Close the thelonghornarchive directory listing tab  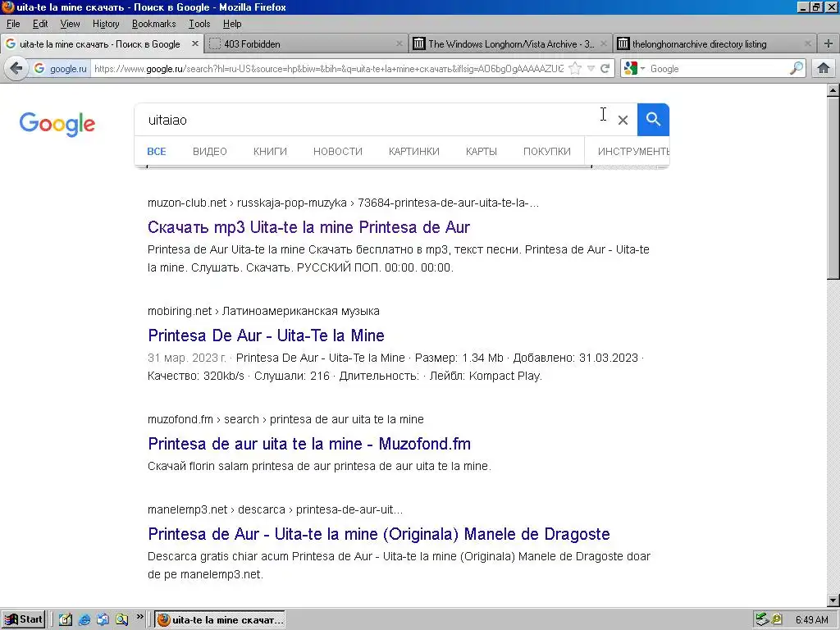tap(808, 44)
